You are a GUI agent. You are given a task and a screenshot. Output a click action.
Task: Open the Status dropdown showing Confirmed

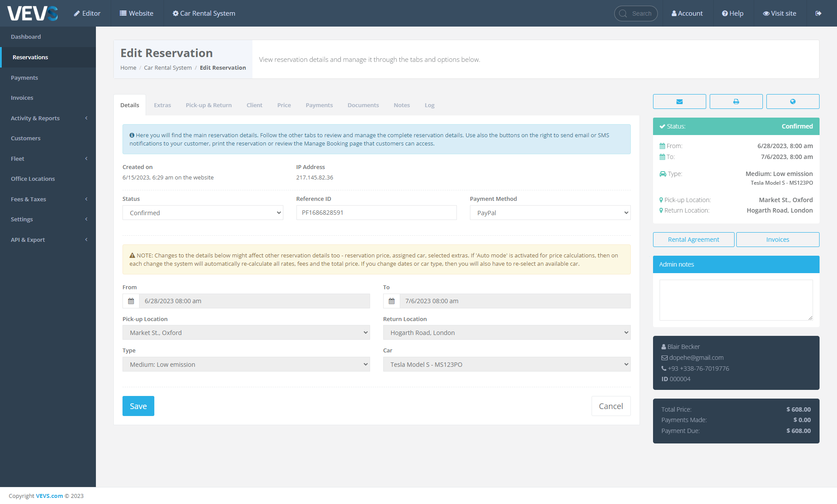[203, 213]
